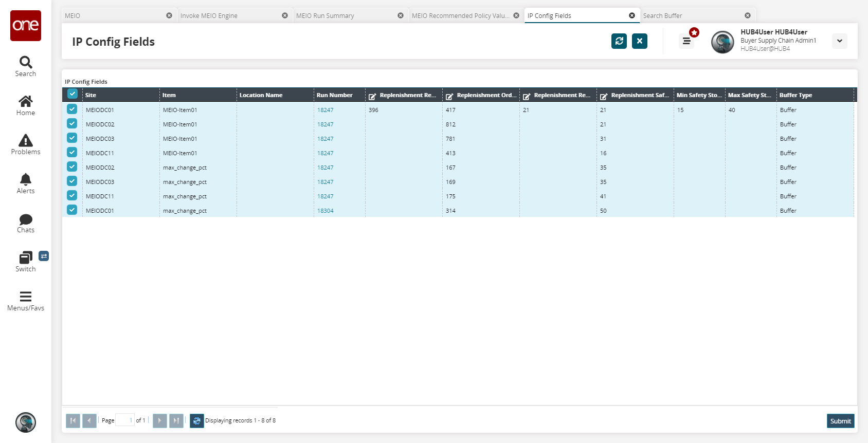Uncheck the first MEIODC01 row checkbox
Screen dimensions: 868x443
point(72,109)
